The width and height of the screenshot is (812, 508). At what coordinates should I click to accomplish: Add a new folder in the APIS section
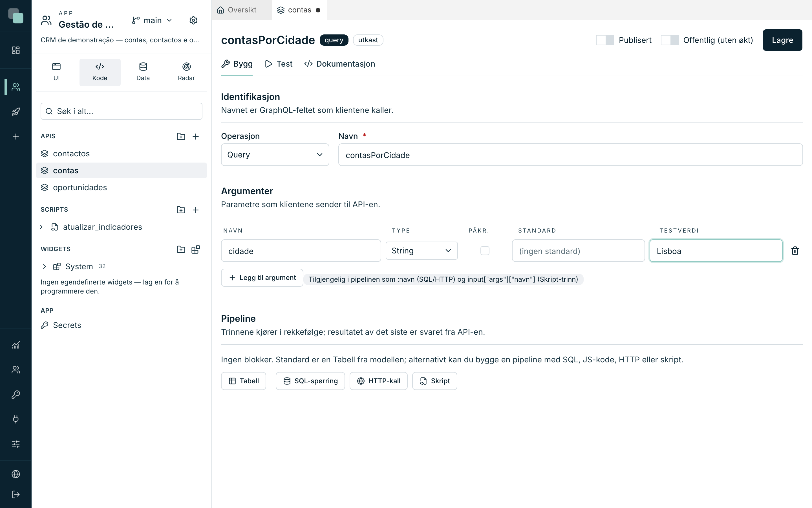coord(181,136)
